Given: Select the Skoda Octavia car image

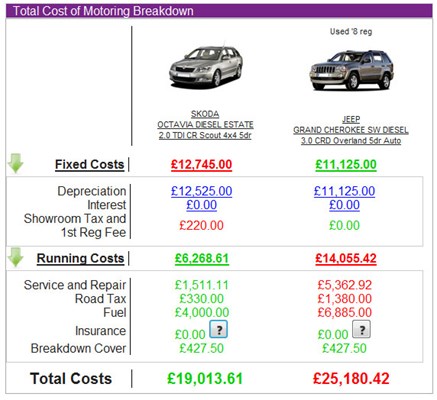Looking at the screenshot, I should tap(206, 65).
